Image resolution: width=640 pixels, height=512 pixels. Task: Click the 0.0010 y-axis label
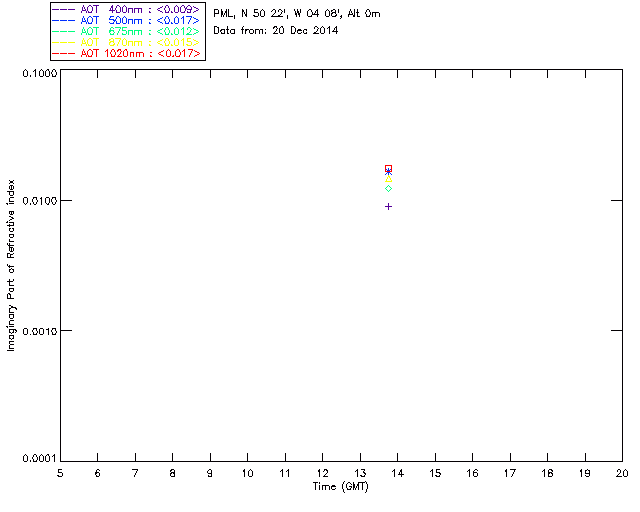[40, 331]
